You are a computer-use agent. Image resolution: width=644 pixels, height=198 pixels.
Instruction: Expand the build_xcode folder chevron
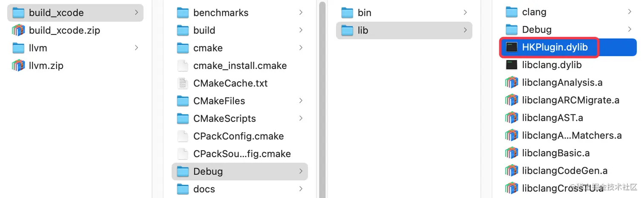[136, 13]
